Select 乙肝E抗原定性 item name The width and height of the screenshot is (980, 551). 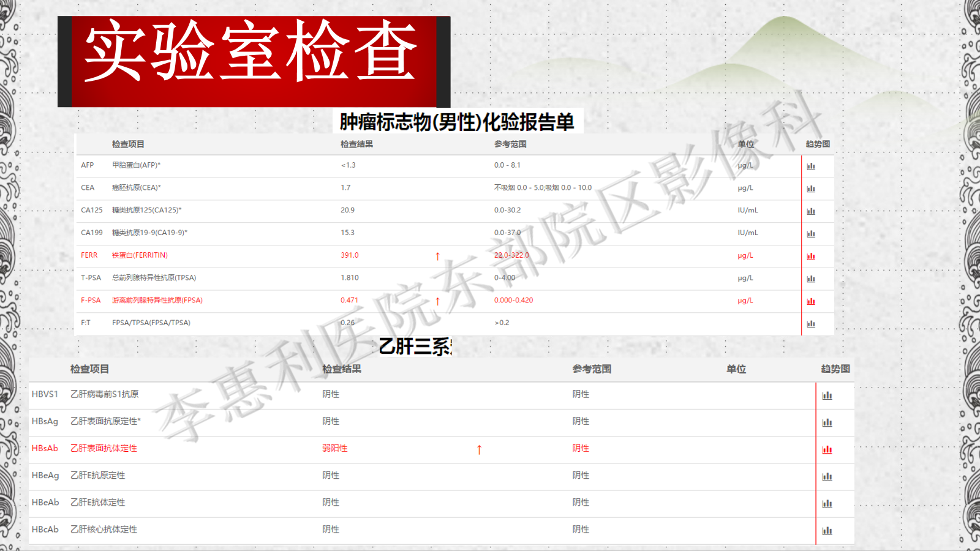(97, 475)
